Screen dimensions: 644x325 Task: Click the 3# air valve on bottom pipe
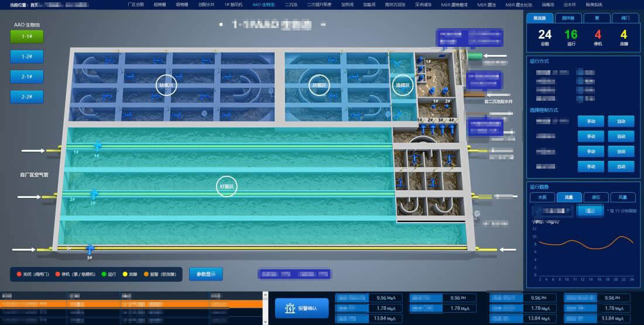click(90, 249)
